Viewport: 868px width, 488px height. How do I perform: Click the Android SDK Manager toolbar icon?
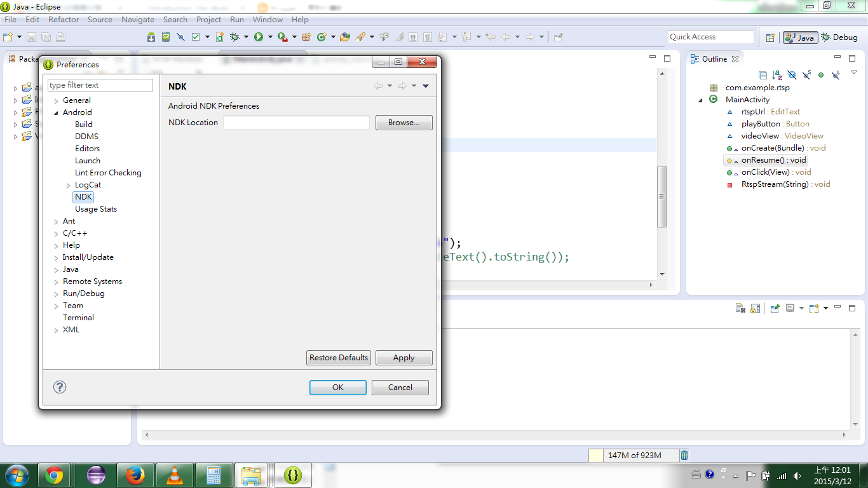151,37
